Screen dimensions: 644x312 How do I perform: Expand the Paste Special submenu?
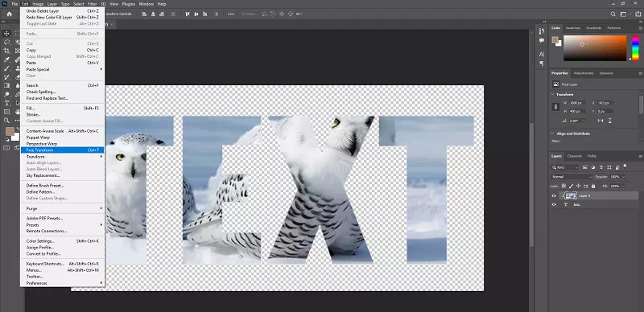point(63,69)
